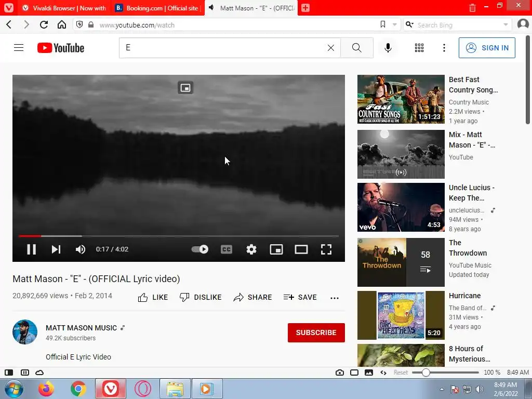
Task: Toggle closed captions
Action: (227, 249)
